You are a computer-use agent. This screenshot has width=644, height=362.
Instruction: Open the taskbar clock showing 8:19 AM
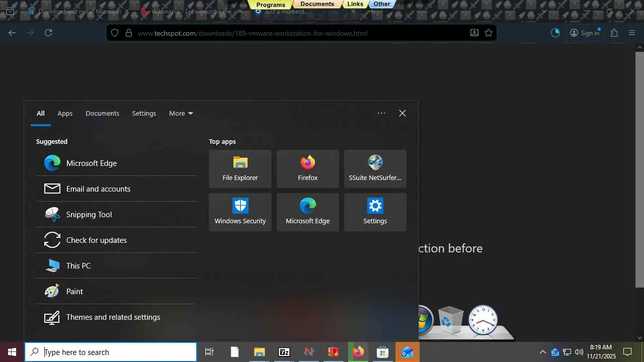601,352
